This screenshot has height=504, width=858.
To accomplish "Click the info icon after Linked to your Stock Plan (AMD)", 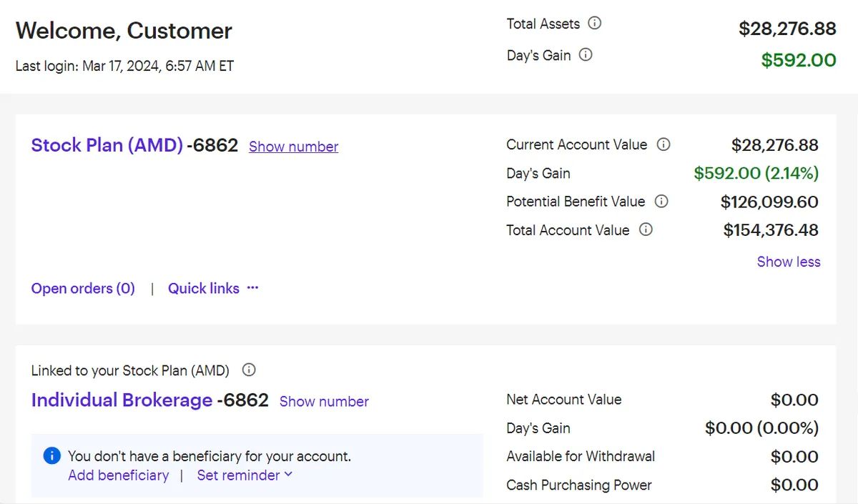I will click(x=249, y=370).
